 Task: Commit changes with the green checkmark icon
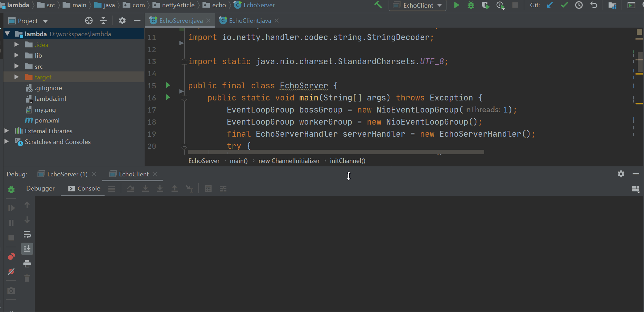pyautogui.click(x=564, y=5)
